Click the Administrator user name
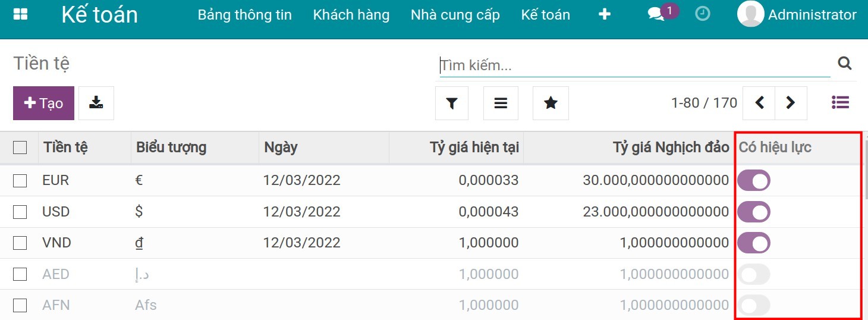The height and width of the screenshot is (320, 868). tap(812, 15)
